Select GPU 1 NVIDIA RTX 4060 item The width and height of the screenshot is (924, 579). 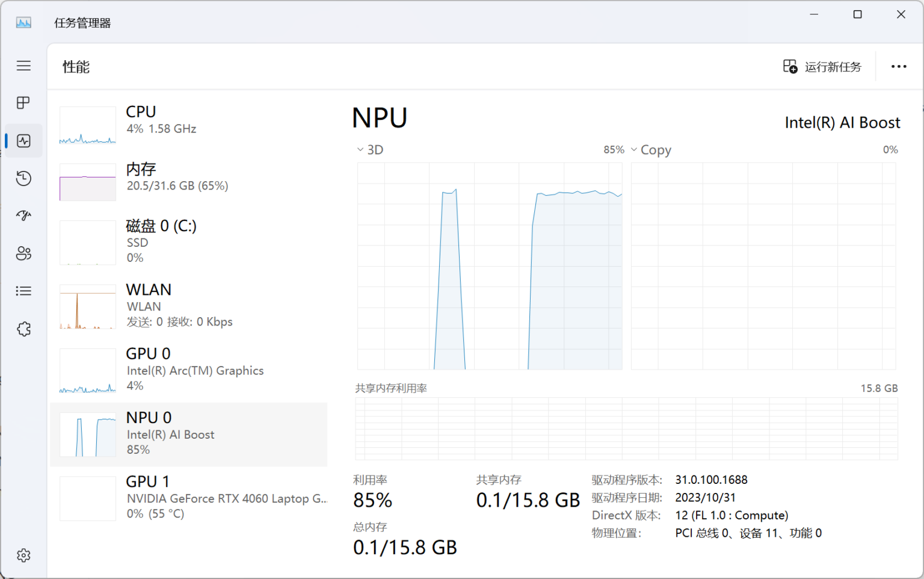188,498
